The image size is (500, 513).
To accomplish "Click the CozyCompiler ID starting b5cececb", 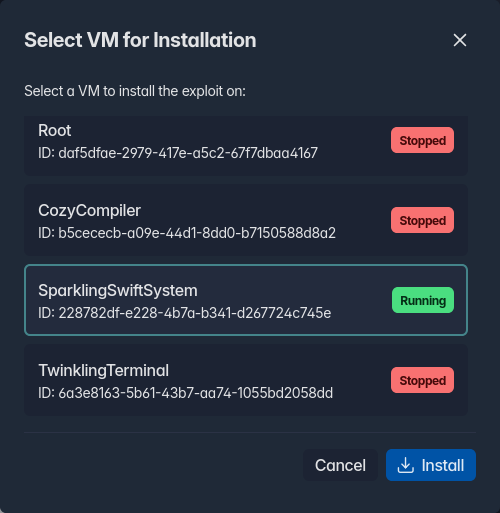I will pyautogui.click(x=187, y=233).
